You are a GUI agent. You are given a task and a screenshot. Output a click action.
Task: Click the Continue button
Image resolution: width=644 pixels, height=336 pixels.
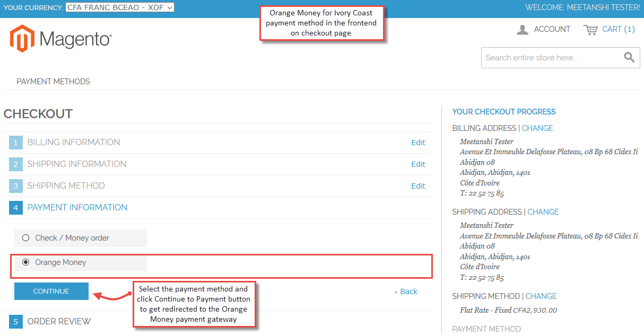pyautogui.click(x=51, y=291)
